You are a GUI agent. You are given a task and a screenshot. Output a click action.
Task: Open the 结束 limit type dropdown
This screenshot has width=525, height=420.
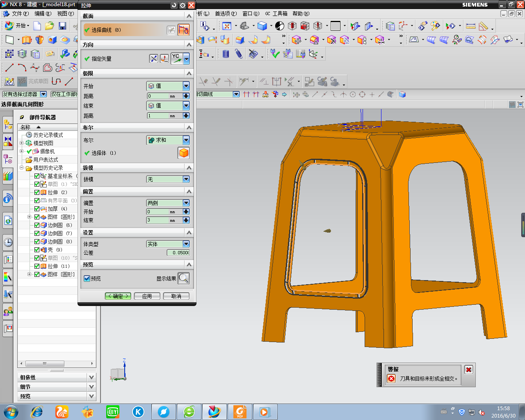[168, 105]
